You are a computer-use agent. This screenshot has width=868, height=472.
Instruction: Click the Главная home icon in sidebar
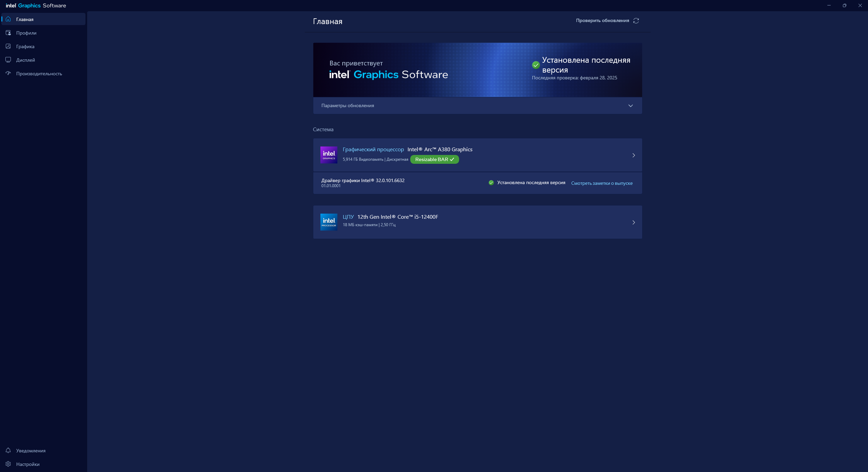click(x=8, y=19)
